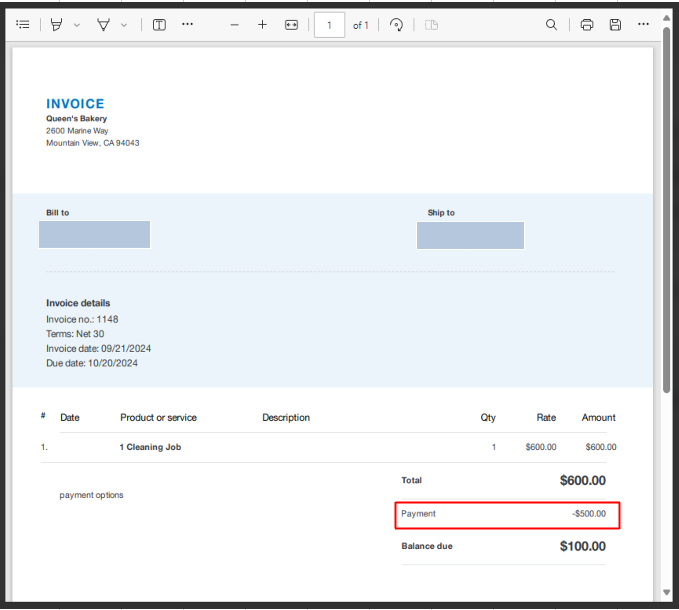The image size is (679, 610).
Task: Click the 2600 Marine Way address line
Action: tap(77, 131)
